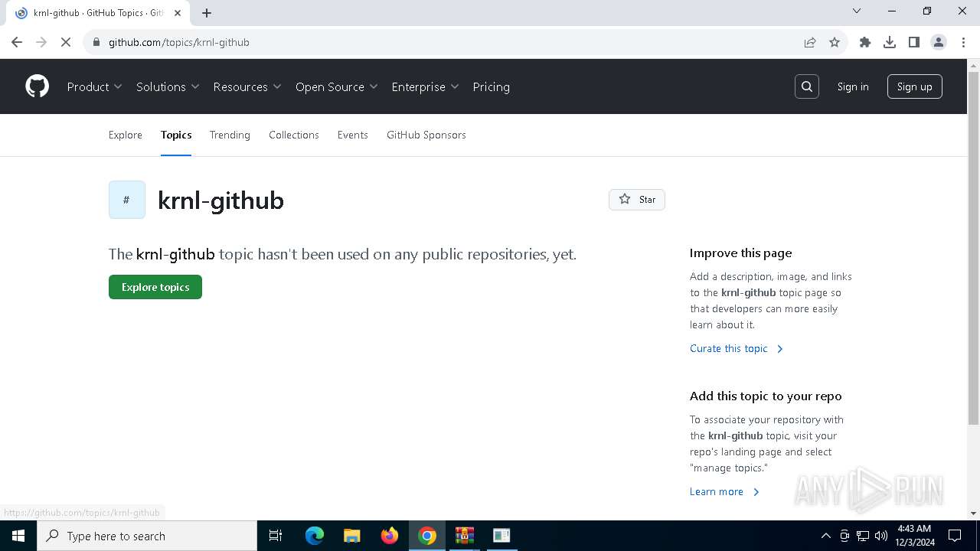The height and width of the screenshot is (551, 980).
Task: Open the Chrome three-dot menu
Action: (963, 42)
